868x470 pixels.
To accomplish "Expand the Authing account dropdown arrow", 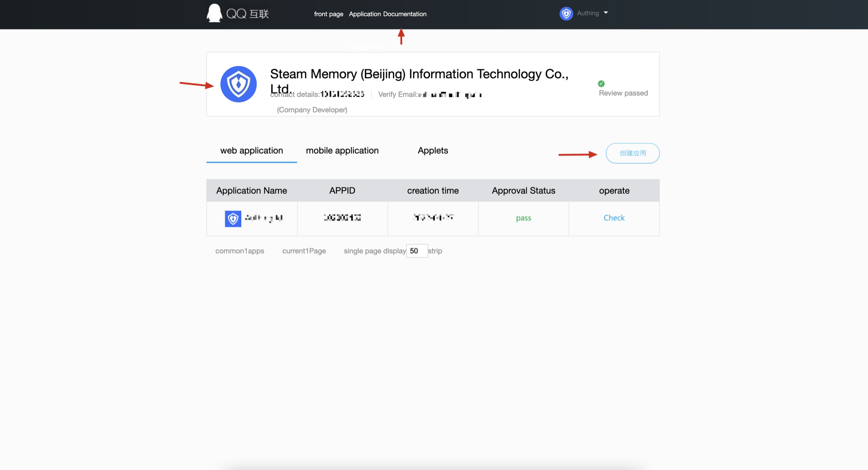I will pos(606,13).
